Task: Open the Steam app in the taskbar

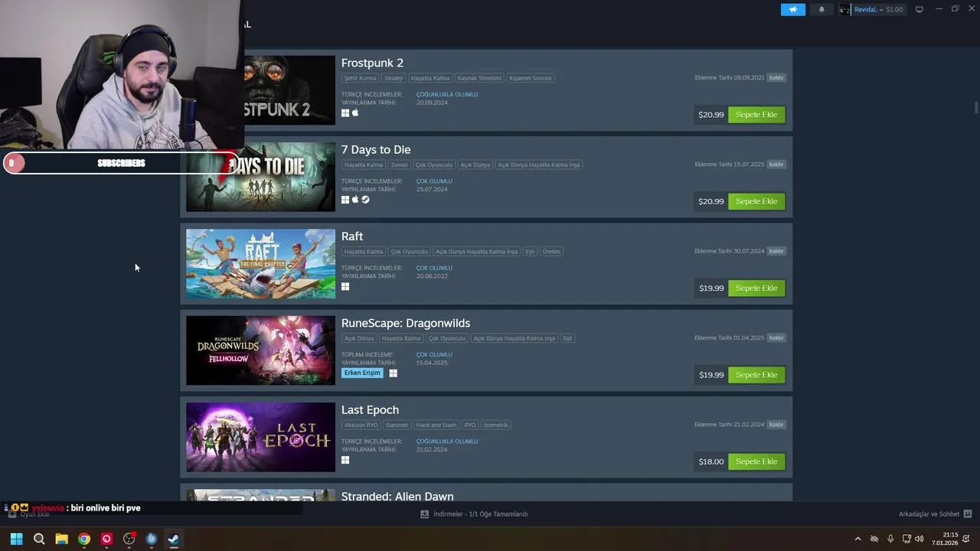Action: (x=173, y=539)
